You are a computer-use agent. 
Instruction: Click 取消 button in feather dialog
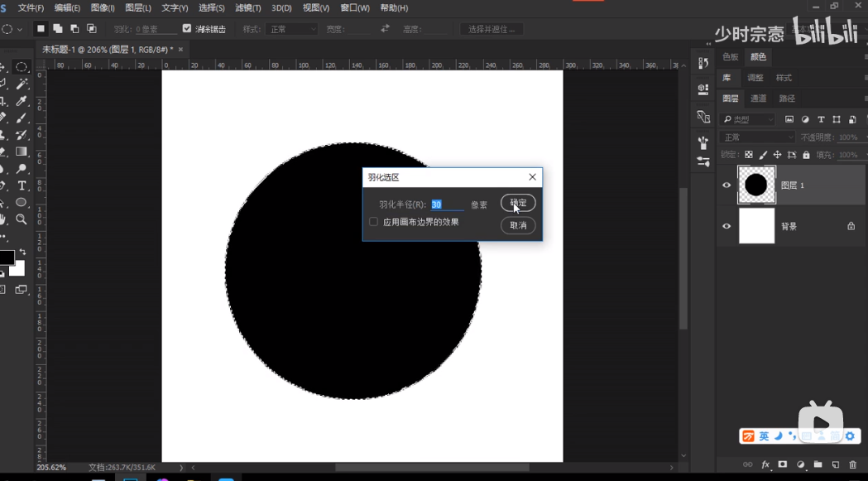pos(518,225)
